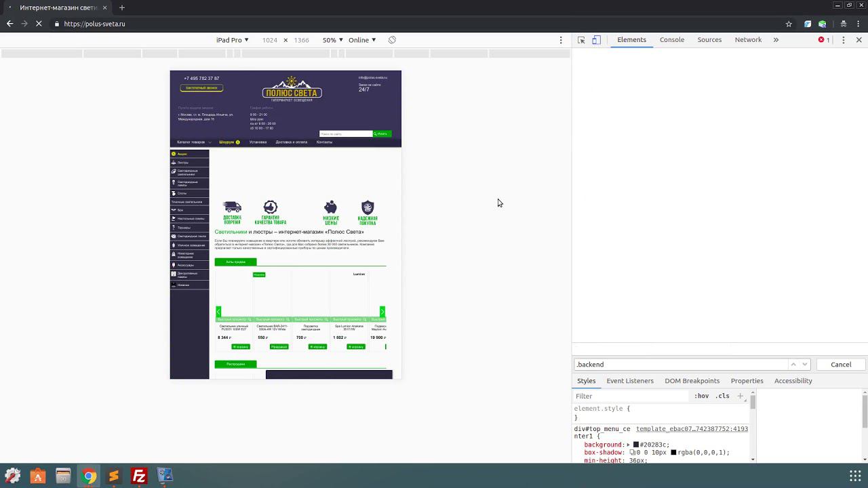Select the DOM Breakpoints tab

(x=692, y=381)
